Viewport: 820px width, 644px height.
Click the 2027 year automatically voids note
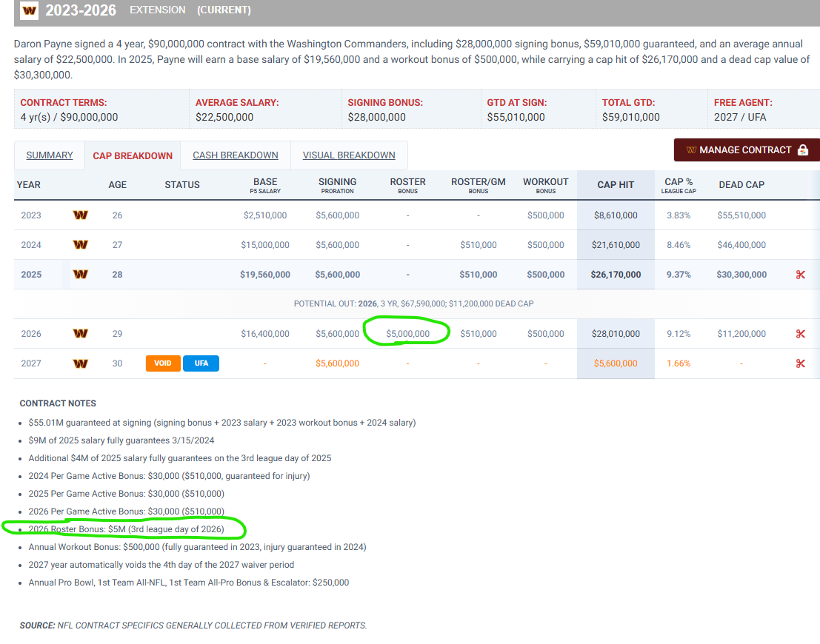click(161, 565)
